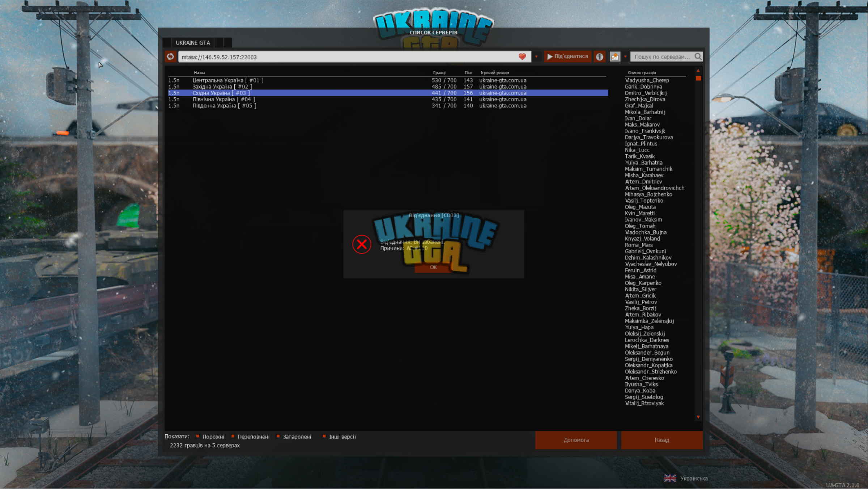Refresh the server list
The width and height of the screenshot is (868, 489).
170,56
